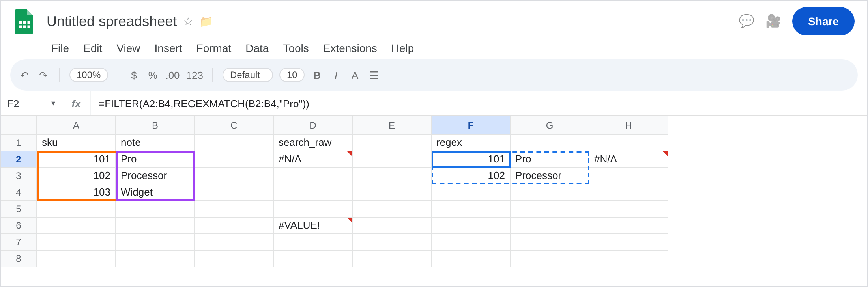Select the #N/A cell in column H
Image resolution: width=868 pixels, height=287 pixels.
point(629,159)
